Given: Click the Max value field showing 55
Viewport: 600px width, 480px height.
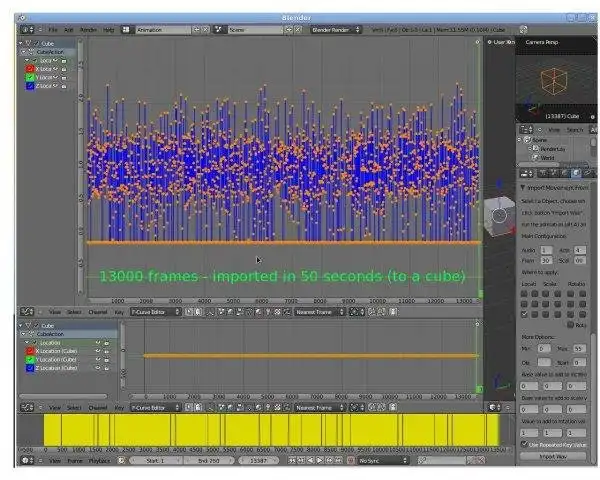Looking at the screenshot, I should coord(579,349).
